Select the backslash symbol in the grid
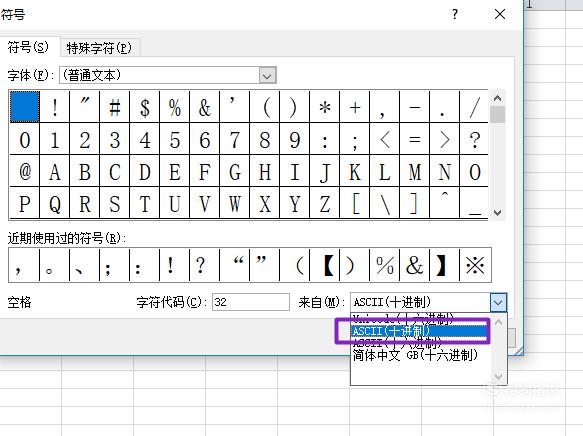The width and height of the screenshot is (583, 436). tap(385, 203)
